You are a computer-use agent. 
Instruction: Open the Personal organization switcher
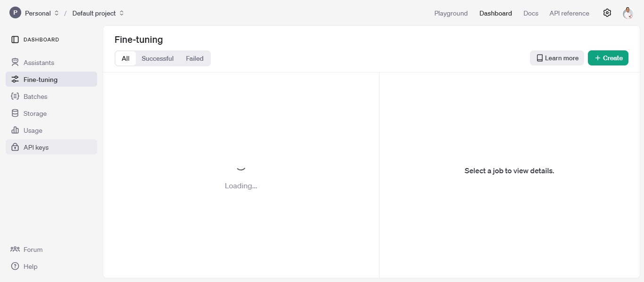[x=42, y=13]
